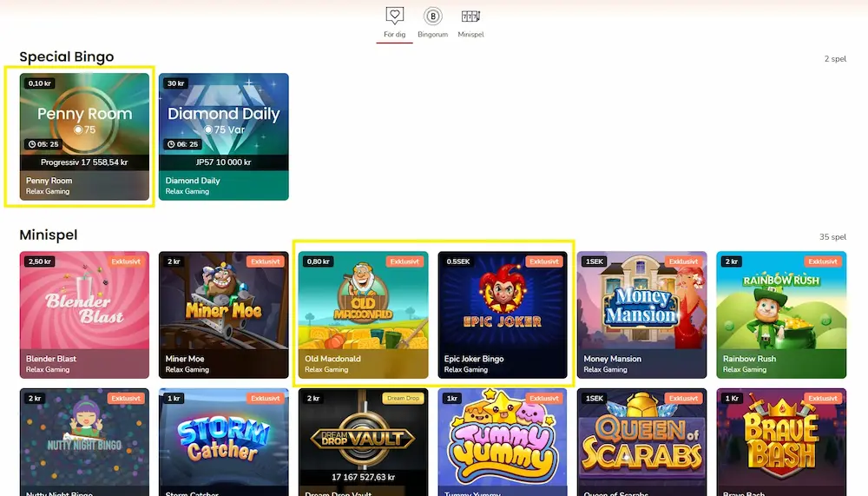This screenshot has width=868, height=496.
Task: Open the Queen of Scarabs game
Action: pos(641,442)
